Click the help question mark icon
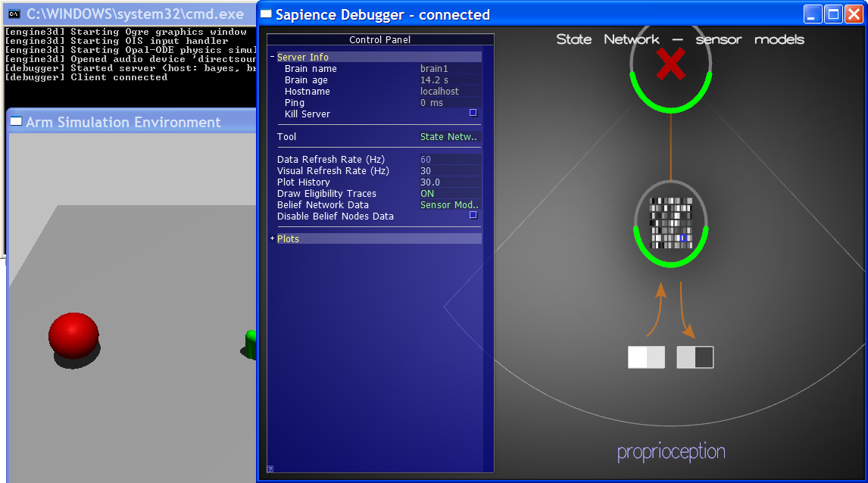 [270, 469]
